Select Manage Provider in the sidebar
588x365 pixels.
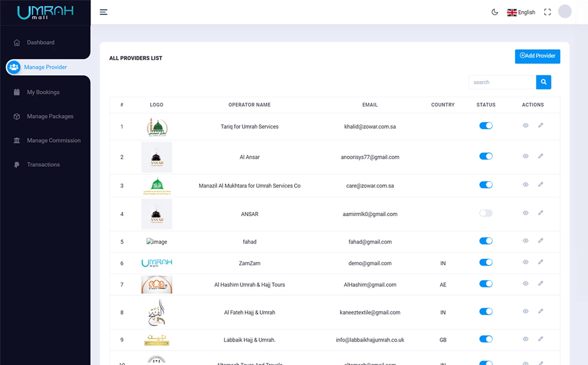[x=45, y=67]
